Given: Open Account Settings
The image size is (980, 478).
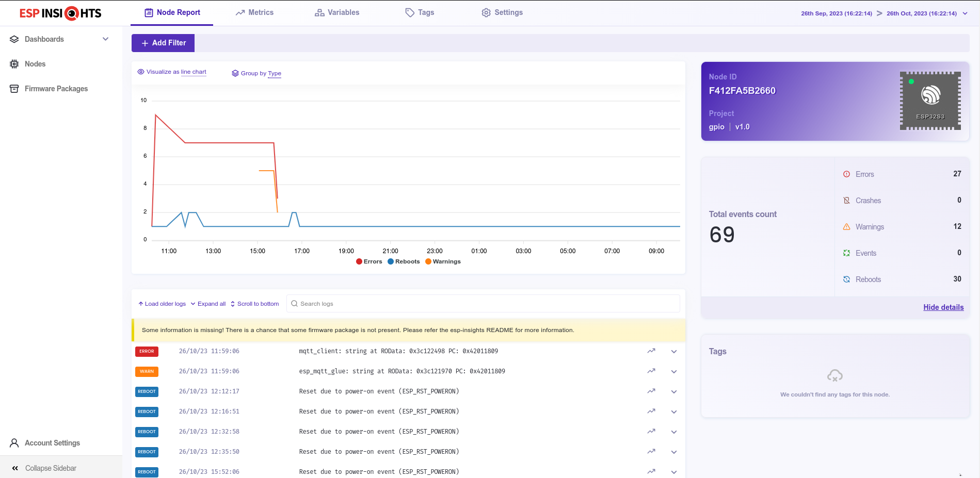Looking at the screenshot, I should point(52,443).
